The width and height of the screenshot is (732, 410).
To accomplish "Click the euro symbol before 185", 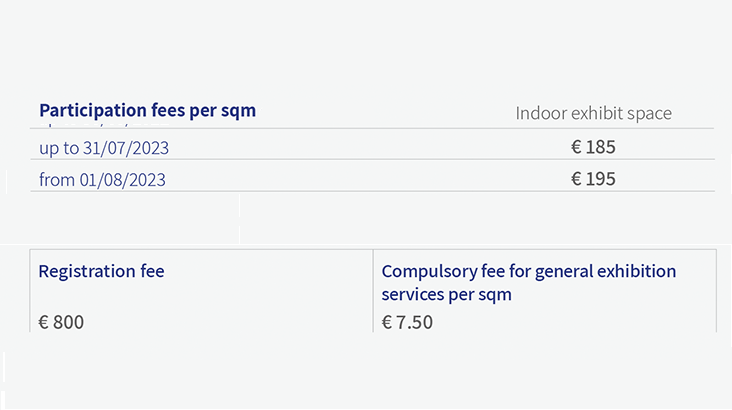I will point(577,148).
